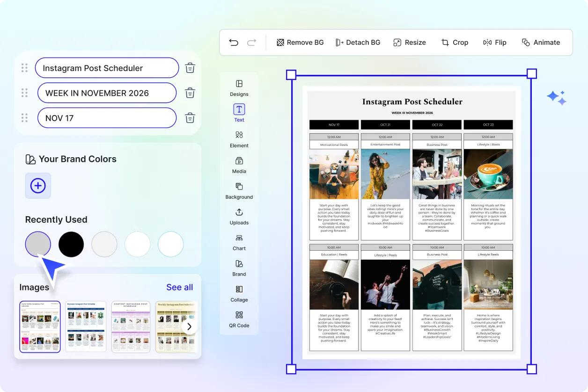Click the Undo arrow icon

click(x=234, y=42)
